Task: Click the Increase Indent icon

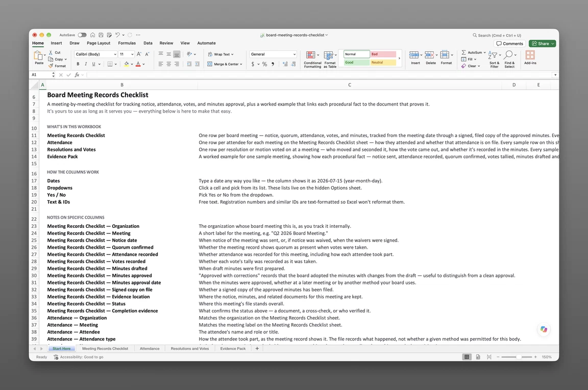Action: pyautogui.click(x=197, y=64)
